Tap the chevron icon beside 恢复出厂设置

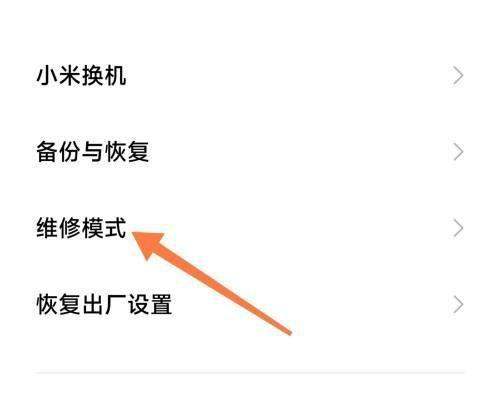pos(458,305)
